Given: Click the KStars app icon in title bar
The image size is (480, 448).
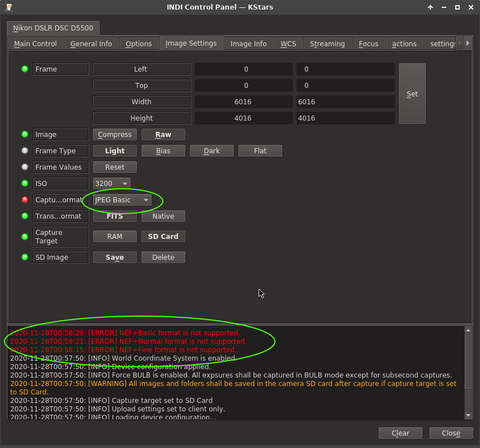Looking at the screenshot, I should click(x=9, y=7).
